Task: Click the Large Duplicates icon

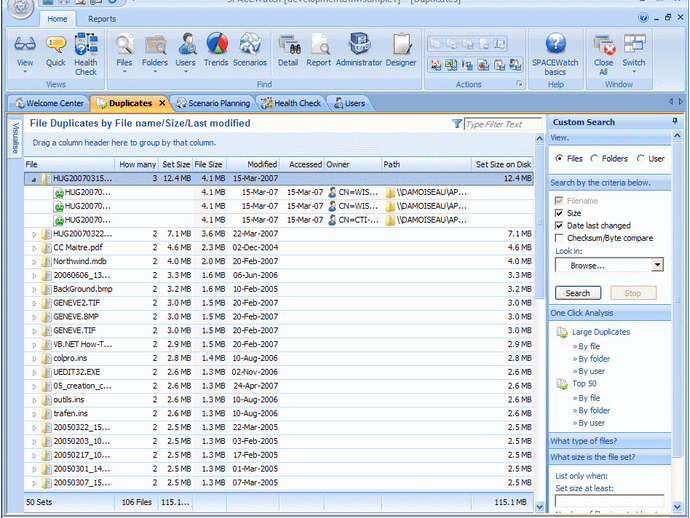Action: [x=562, y=332]
